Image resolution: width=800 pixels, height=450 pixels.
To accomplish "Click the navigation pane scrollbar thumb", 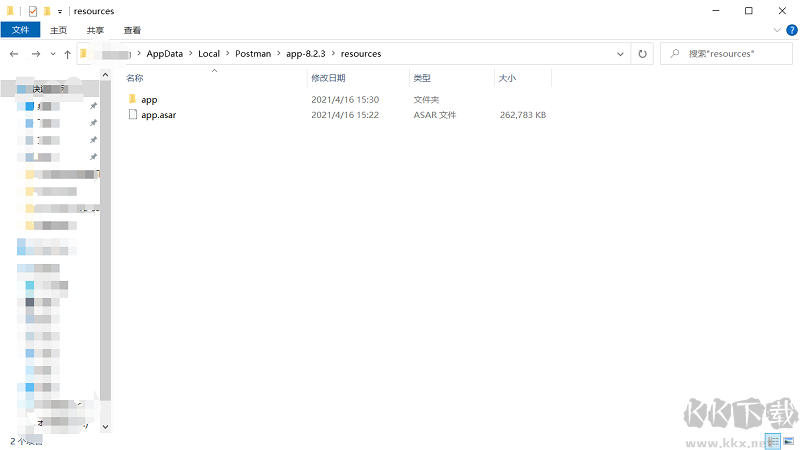I will click(x=105, y=240).
